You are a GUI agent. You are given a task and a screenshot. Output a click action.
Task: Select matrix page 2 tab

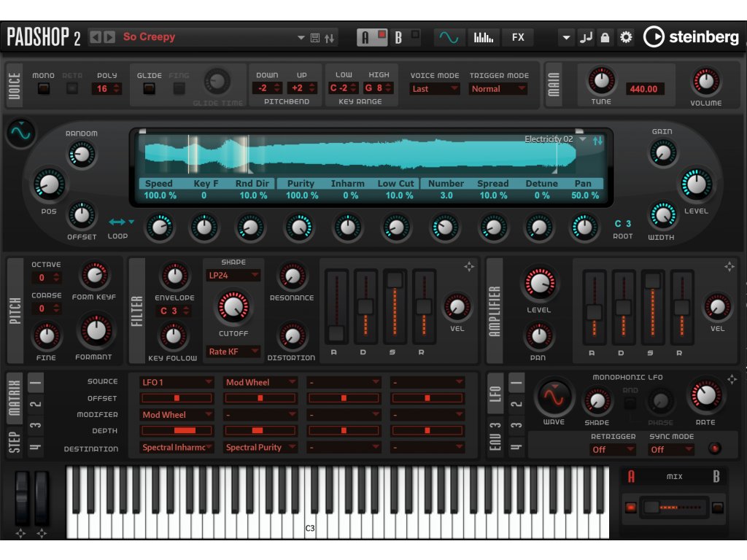click(x=36, y=404)
